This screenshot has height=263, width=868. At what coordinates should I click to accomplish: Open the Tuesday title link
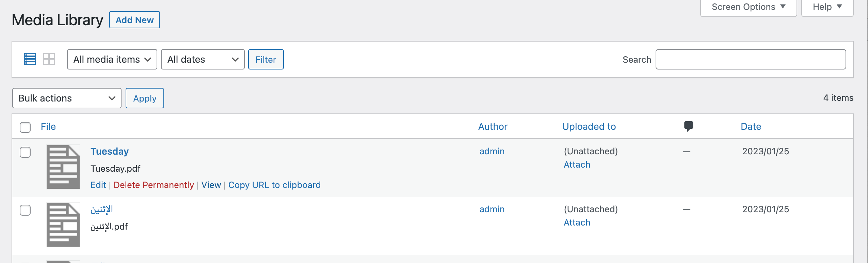click(x=110, y=151)
